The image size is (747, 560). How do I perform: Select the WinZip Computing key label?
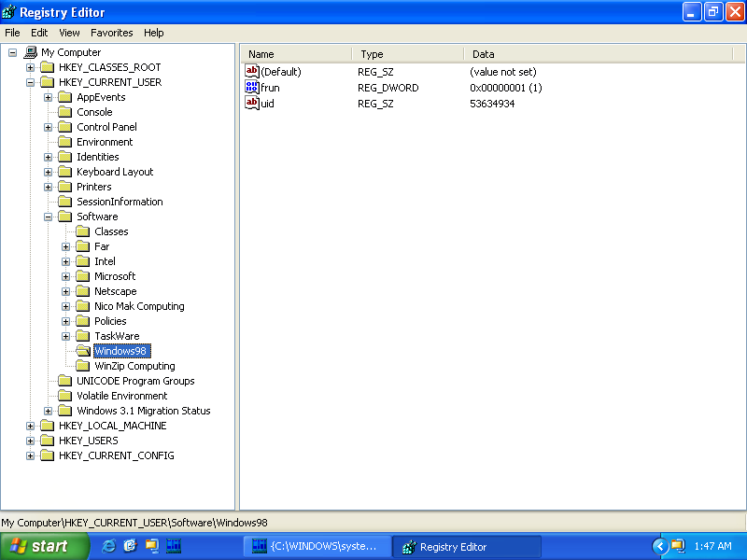click(134, 366)
